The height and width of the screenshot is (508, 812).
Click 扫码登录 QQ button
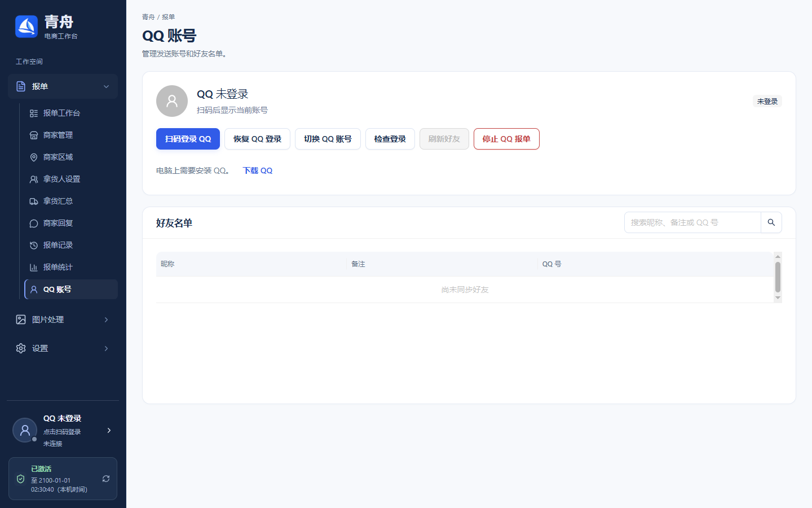click(188, 139)
